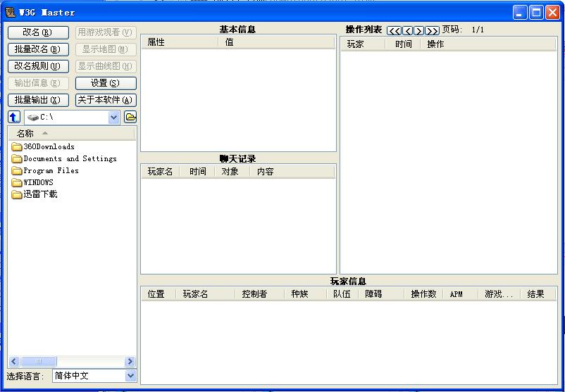Viewport: 565px width, 392px height.
Task: Click the 位置 column header in 玩家信息
Action: (159, 294)
